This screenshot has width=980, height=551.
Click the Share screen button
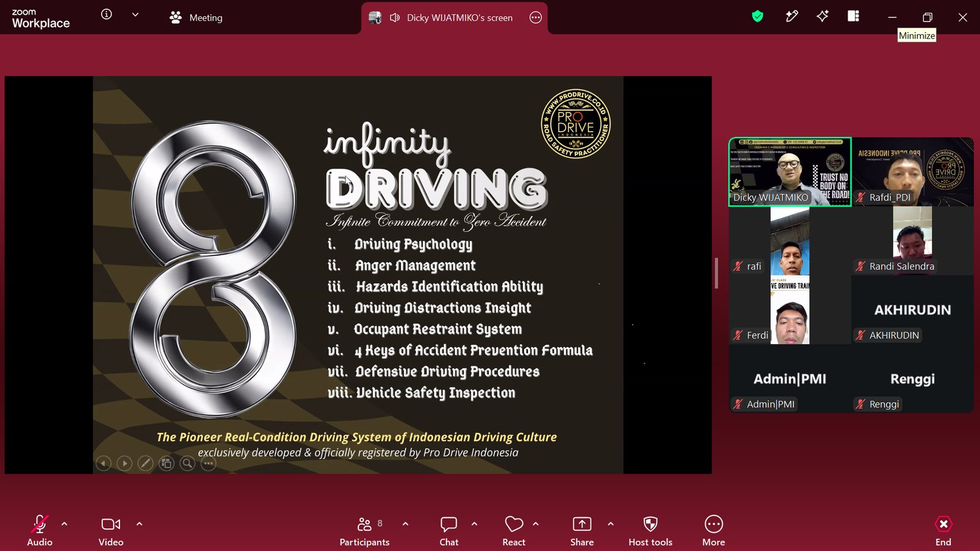(582, 530)
